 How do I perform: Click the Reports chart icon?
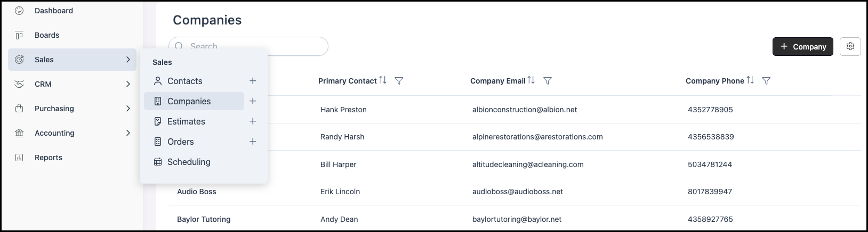(19, 158)
